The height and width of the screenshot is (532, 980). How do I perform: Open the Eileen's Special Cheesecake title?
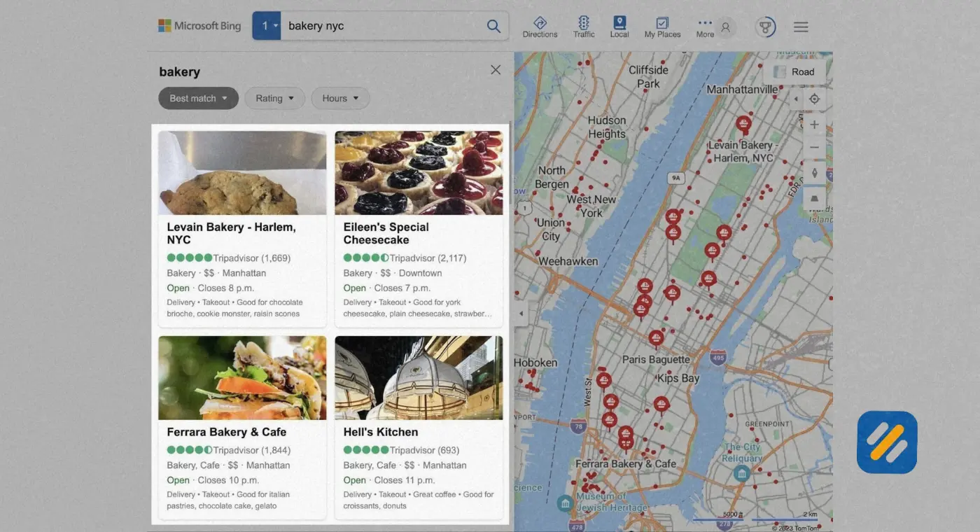click(386, 233)
